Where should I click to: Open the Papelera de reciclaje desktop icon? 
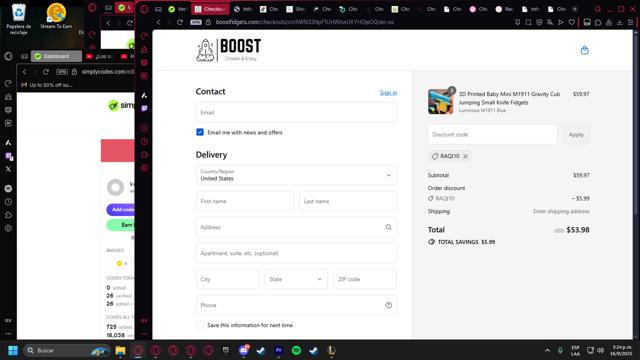[18, 18]
